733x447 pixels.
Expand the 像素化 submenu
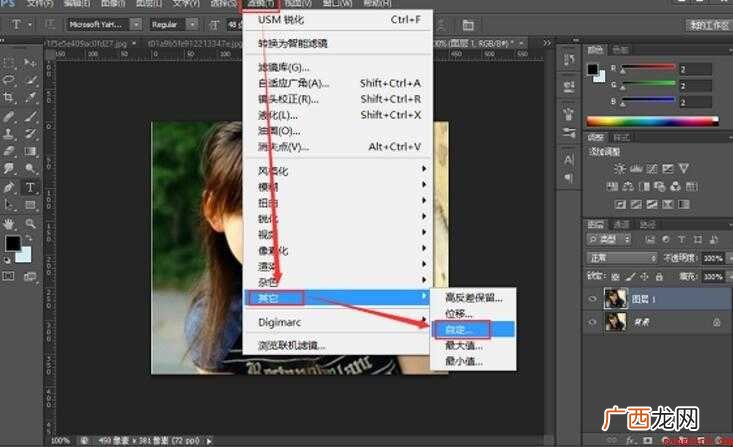pyautogui.click(x=338, y=251)
